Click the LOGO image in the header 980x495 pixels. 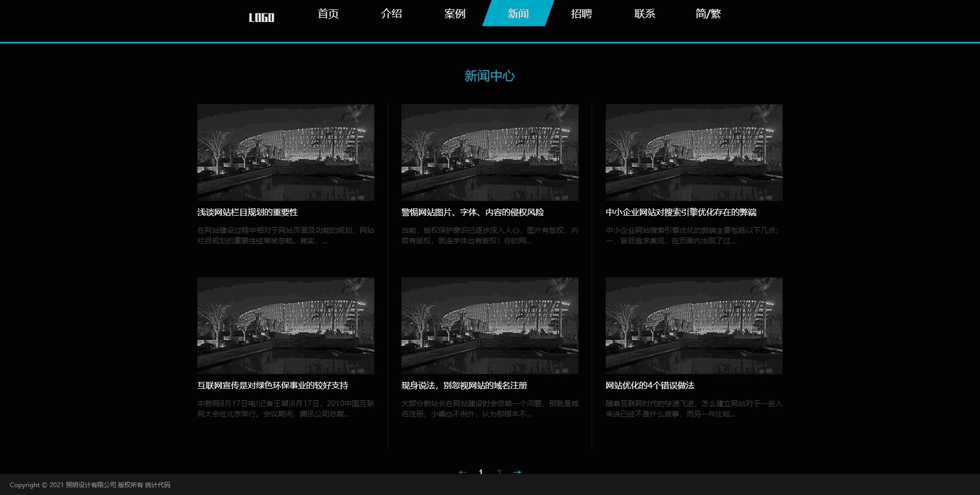261,18
